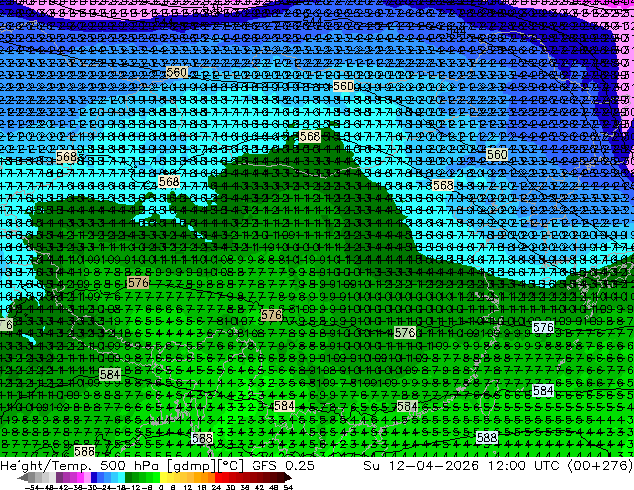Click the "12" legend scale value

188,487
